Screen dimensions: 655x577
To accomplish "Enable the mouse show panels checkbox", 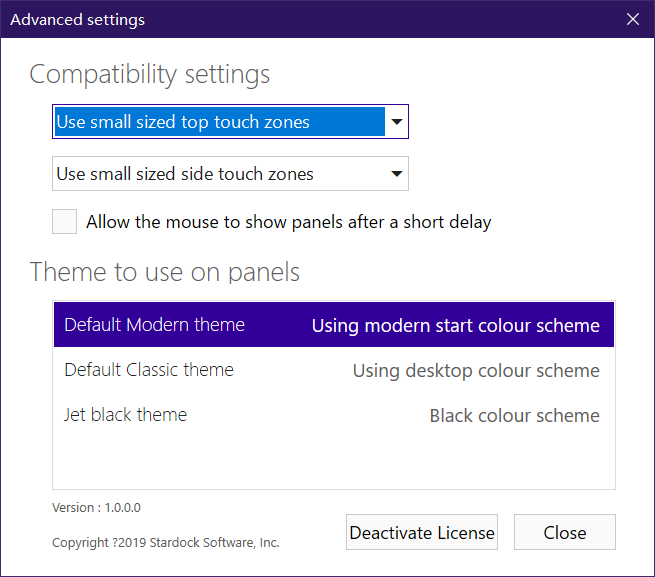I will tap(65, 222).
